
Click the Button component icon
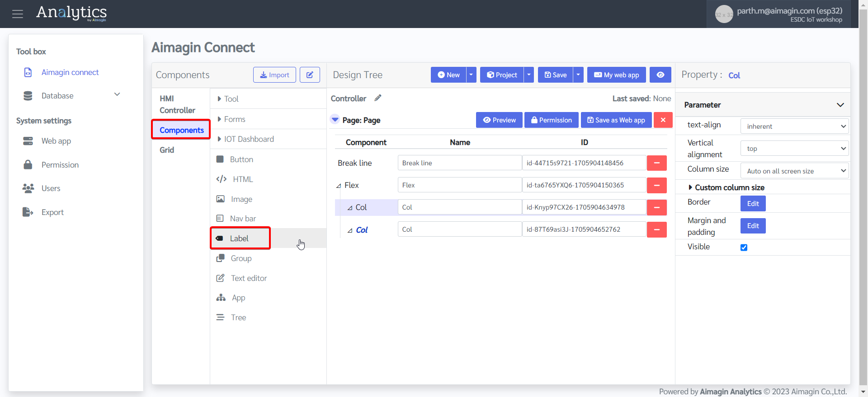[220, 159]
